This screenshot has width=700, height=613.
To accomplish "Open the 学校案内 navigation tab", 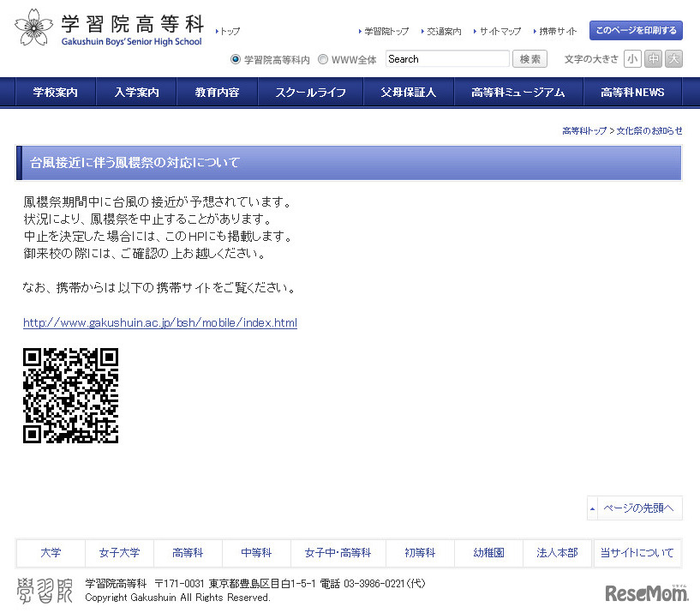I will 55,92.
